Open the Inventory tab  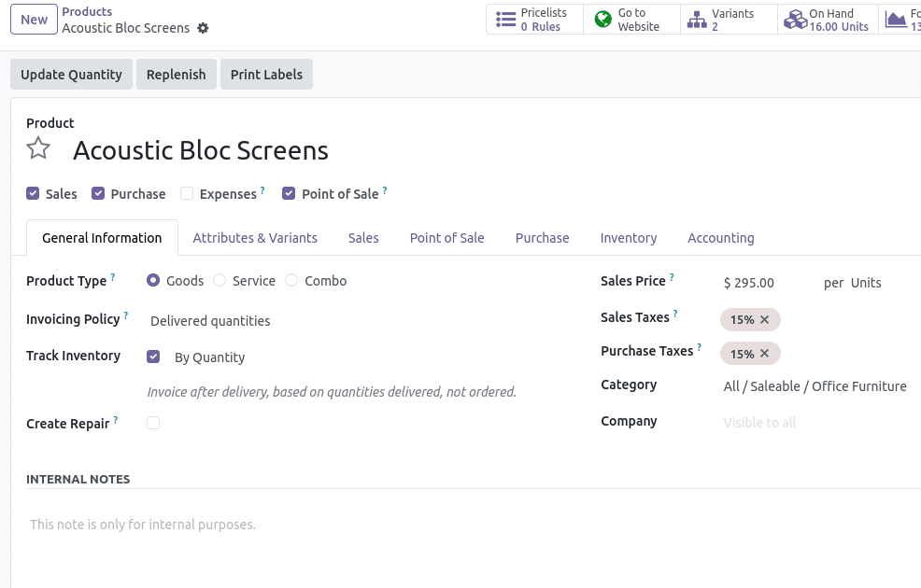coord(629,238)
